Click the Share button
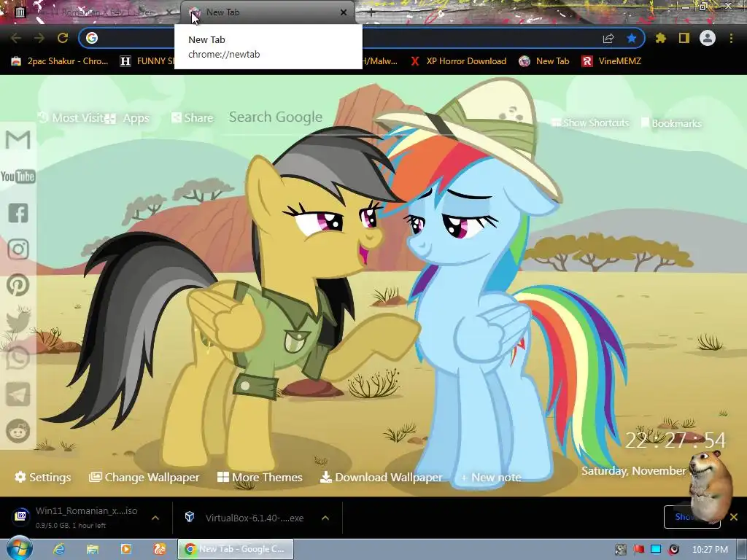 coord(193,117)
